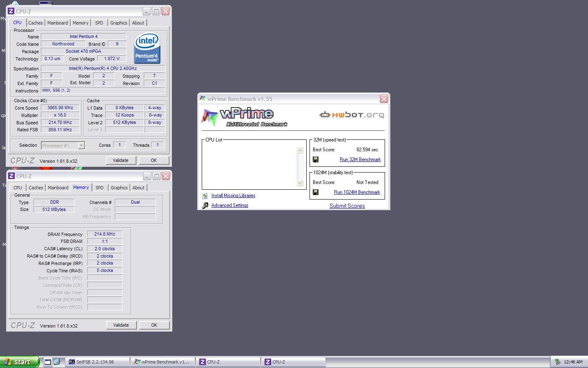This screenshot has height=368, width=588.
Task: Click the Cycle Time value 5 clocks
Action: click(x=105, y=271)
